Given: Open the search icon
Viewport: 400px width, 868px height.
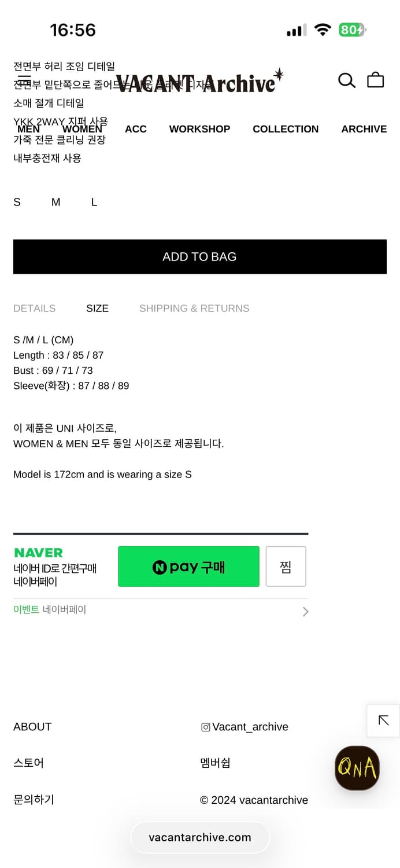Looking at the screenshot, I should (347, 81).
